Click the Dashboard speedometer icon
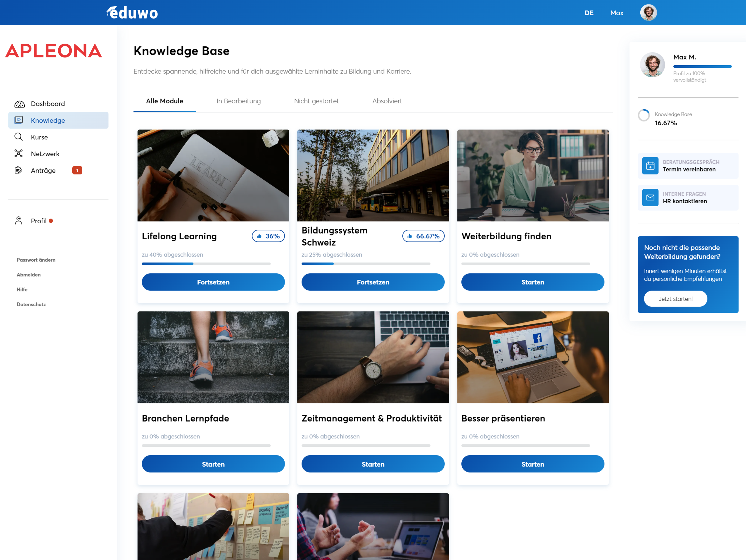Image resolution: width=746 pixels, height=560 pixels. pyautogui.click(x=19, y=104)
